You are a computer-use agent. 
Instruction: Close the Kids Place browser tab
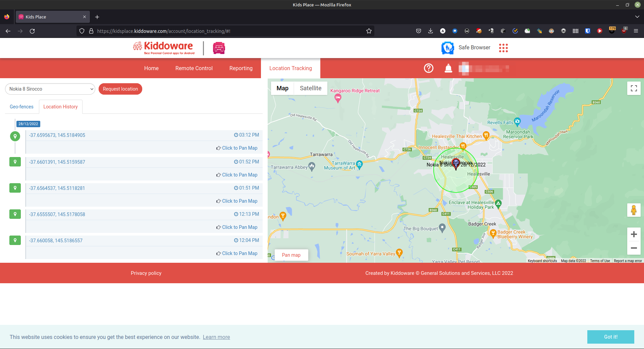85,17
